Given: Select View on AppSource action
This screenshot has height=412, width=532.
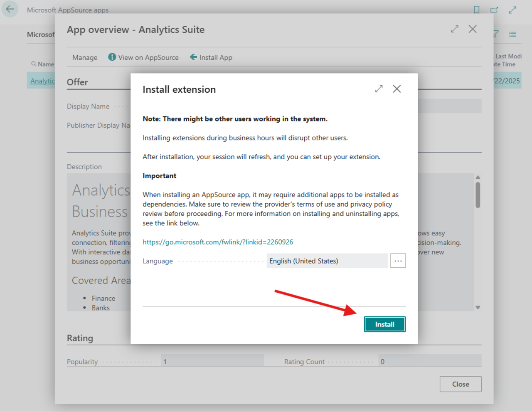Looking at the screenshot, I should click(x=148, y=57).
